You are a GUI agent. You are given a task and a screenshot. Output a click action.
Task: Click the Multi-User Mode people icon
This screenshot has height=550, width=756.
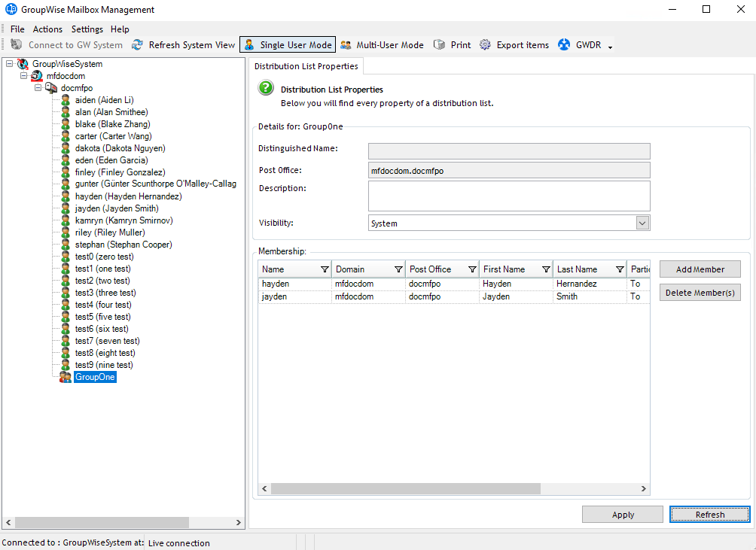(346, 45)
